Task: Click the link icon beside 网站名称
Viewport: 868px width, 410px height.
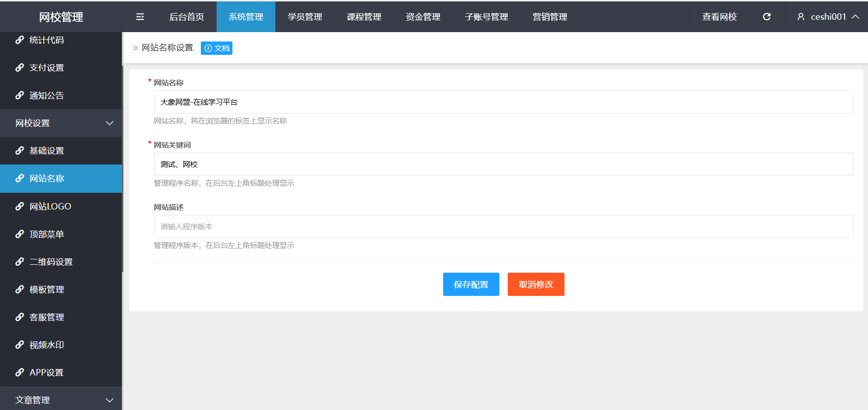Action: [x=20, y=178]
